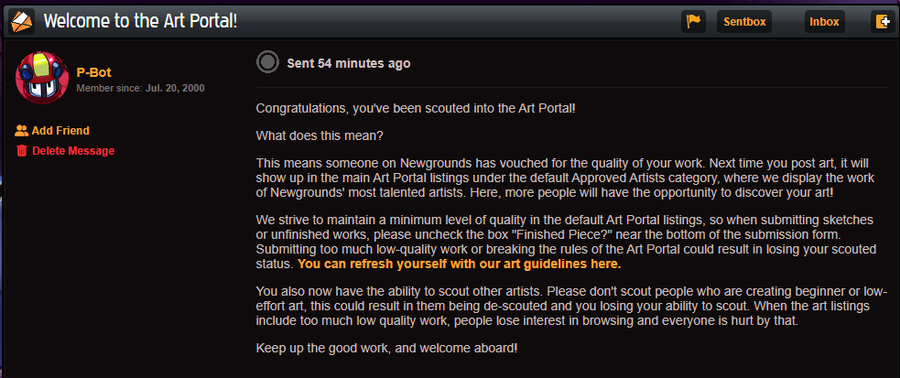Go to the Inbox
Image resolution: width=900 pixels, height=378 pixels.
pyautogui.click(x=824, y=22)
